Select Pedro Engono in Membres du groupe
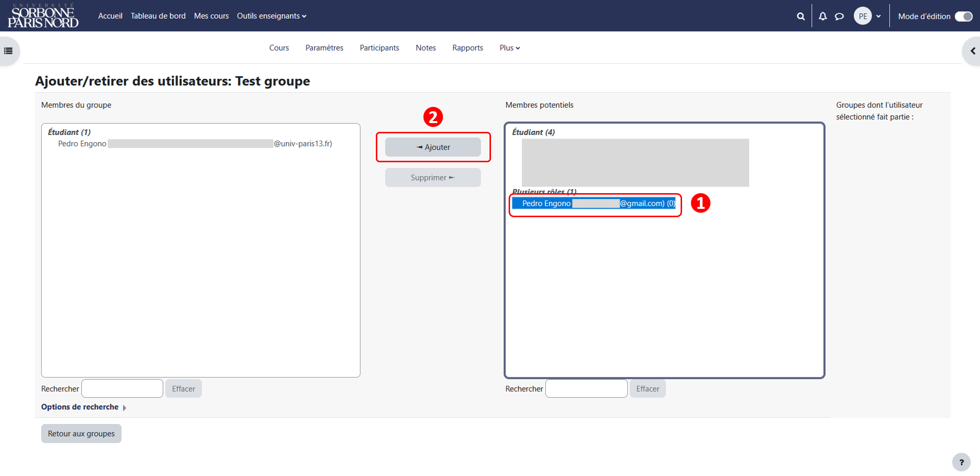Viewport: 980px width, 476px height. (195, 144)
